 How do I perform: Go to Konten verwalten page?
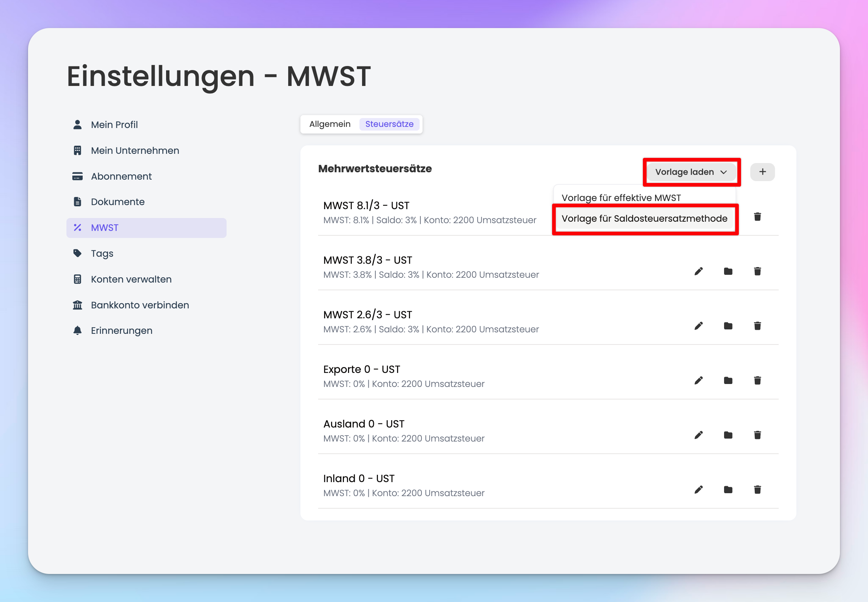(131, 280)
